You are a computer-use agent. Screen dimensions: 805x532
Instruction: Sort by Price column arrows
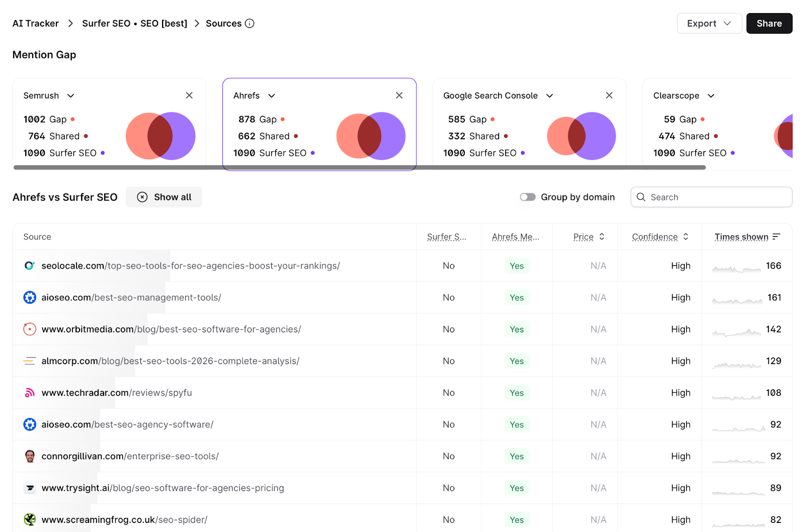click(602, 236)
